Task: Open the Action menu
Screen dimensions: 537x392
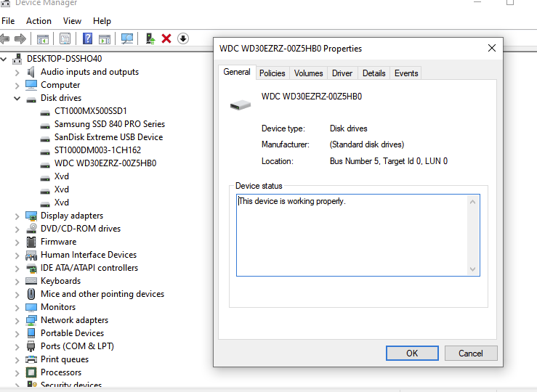Action: (39, 21)
